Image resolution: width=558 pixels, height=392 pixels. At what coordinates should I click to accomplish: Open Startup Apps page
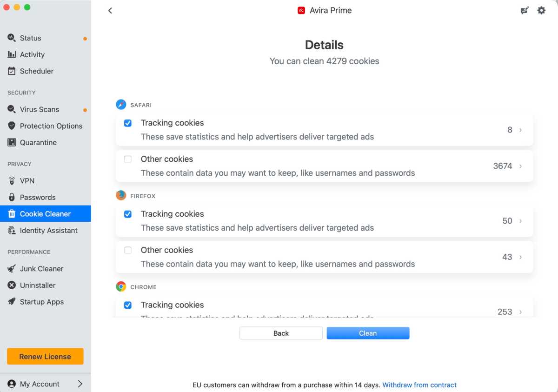[x=46, y=302]
